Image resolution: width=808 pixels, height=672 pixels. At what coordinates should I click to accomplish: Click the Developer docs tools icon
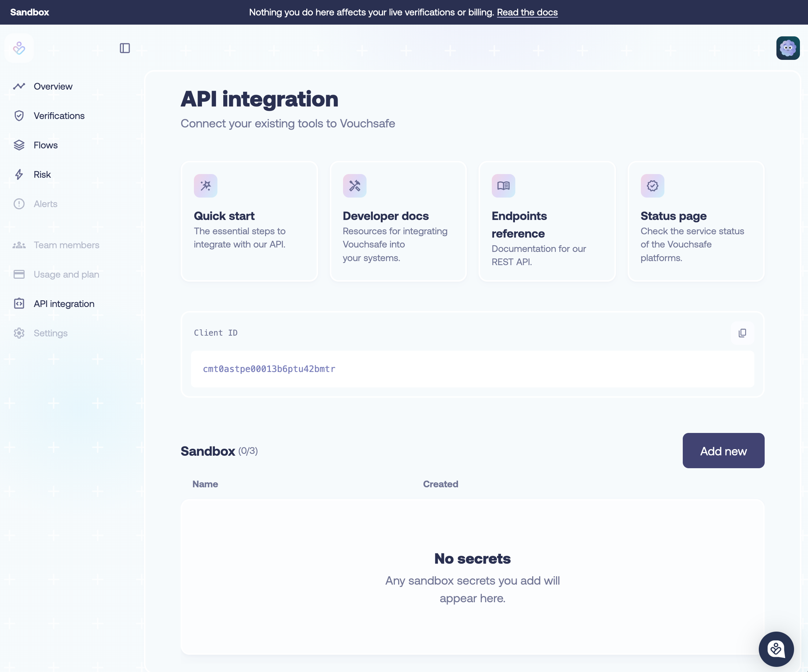(354, 186)
